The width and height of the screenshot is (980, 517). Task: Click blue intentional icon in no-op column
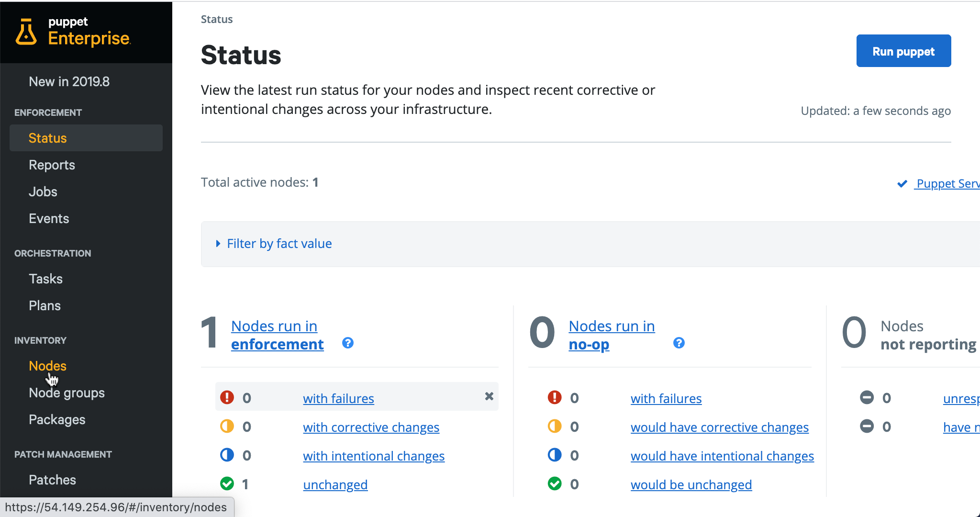click(555, 455)
